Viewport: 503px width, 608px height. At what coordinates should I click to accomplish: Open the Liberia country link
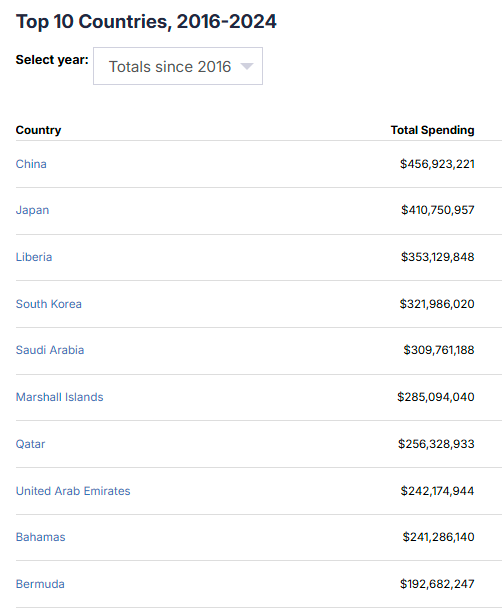click(x=34, y=257)
